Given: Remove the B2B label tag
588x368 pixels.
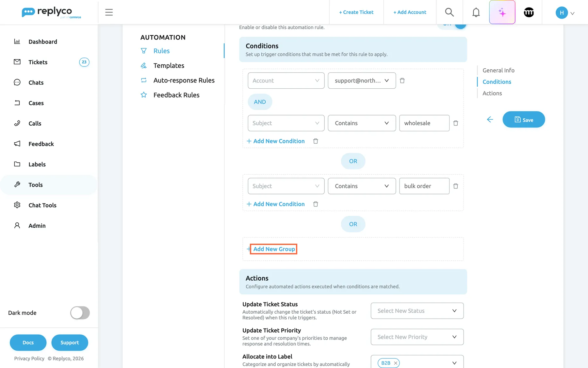Looking at the screenshot, I should (x=396, y=363).
